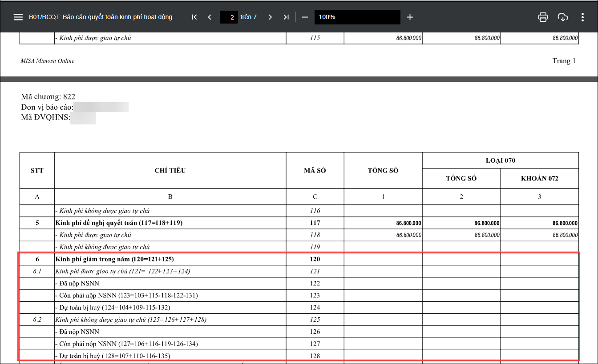Click the 'KHOẢN 072' column header

[x=539, y=179]
